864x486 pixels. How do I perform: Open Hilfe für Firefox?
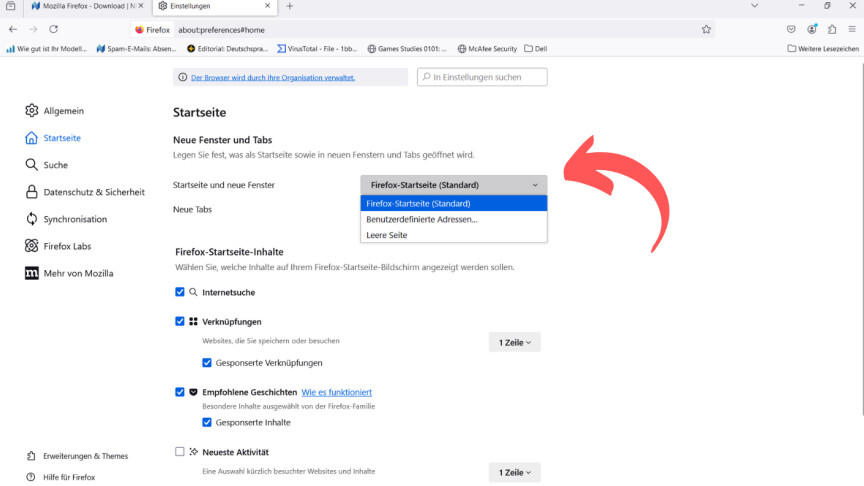[61, 477]
